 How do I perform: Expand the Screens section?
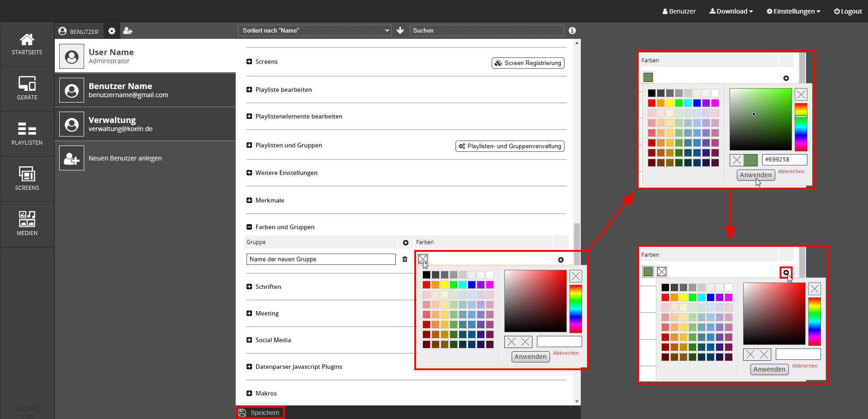click(x=249, y=62)
